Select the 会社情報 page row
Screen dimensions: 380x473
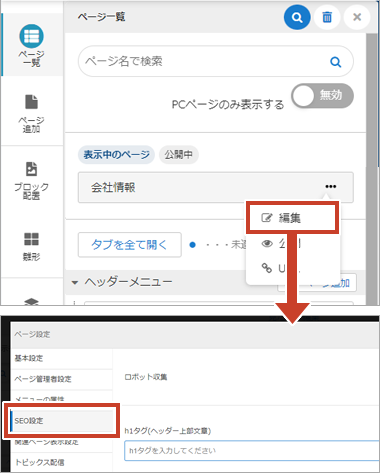[216, 187]
